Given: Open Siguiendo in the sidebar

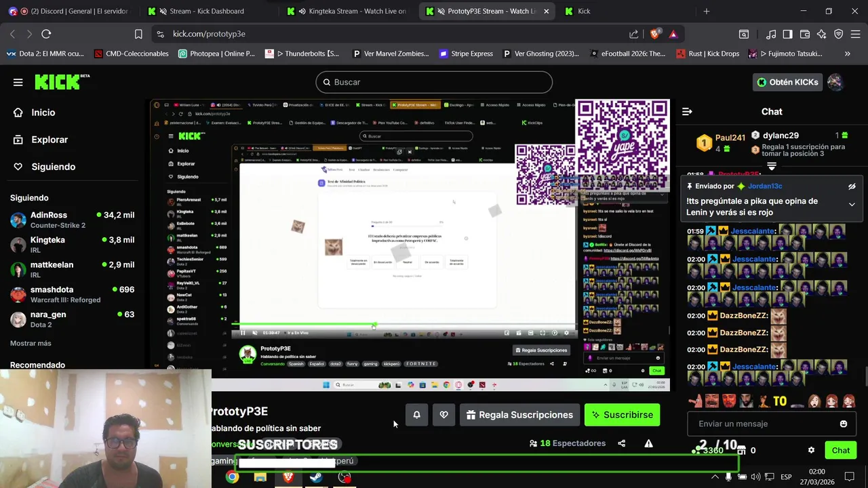Looking at the screenshot, I should pyautogui.click(x=44, y=167).
